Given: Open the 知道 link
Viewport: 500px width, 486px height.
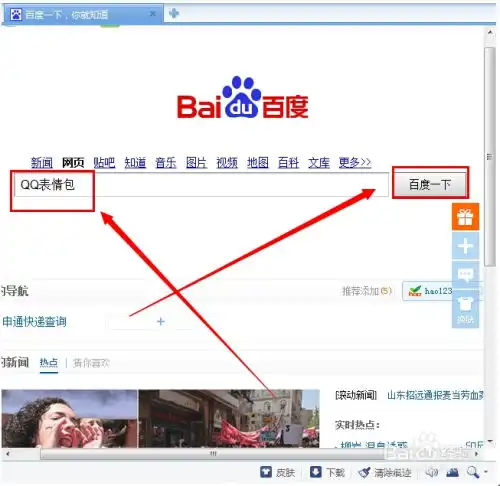Looking at the screenshot, I should tap(135, 163).
